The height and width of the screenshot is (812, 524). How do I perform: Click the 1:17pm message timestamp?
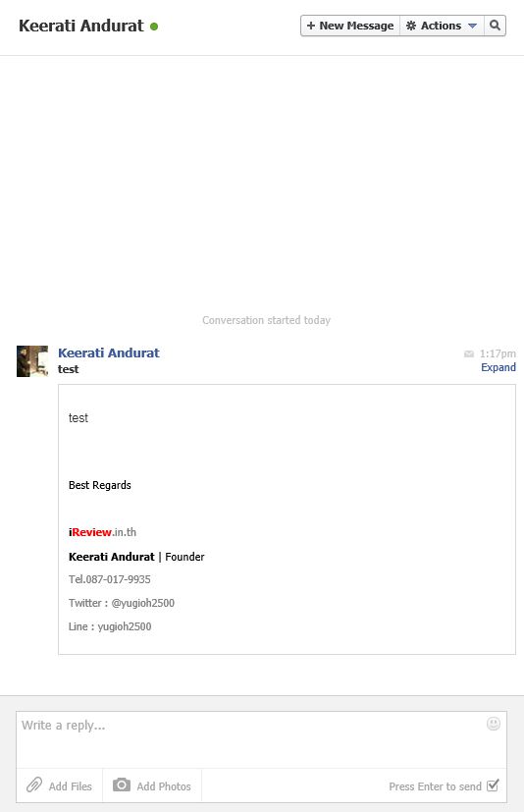[x=498, y=353]
